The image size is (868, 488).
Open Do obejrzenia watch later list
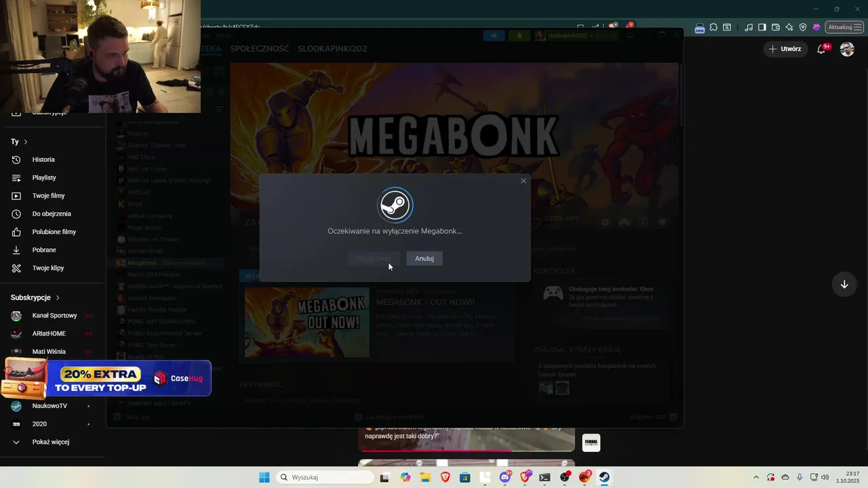tap(52, 213)
